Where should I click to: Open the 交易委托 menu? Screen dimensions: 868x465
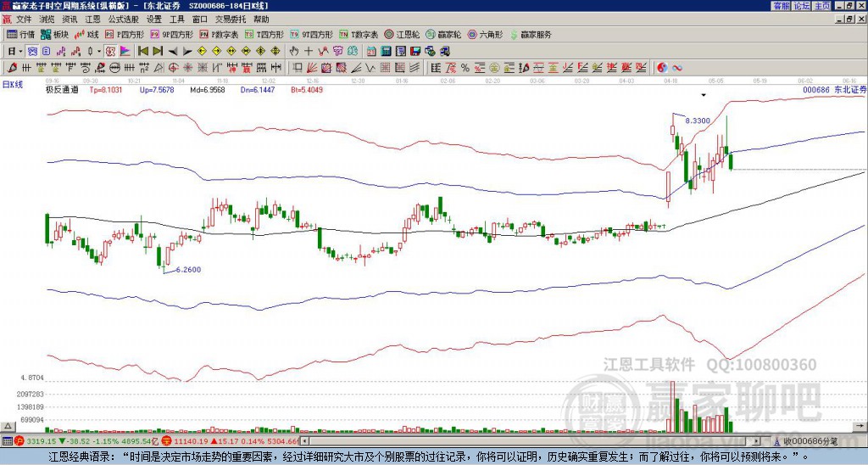231,20
